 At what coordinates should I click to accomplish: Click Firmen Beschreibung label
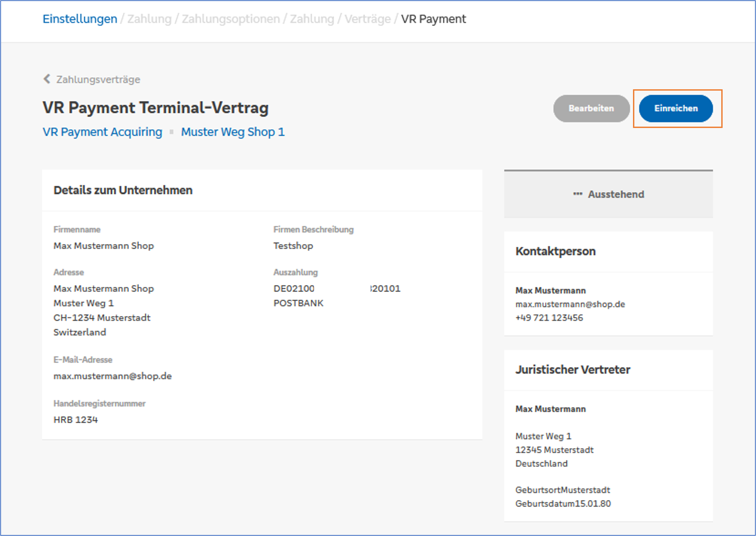[x=313, y=230]
